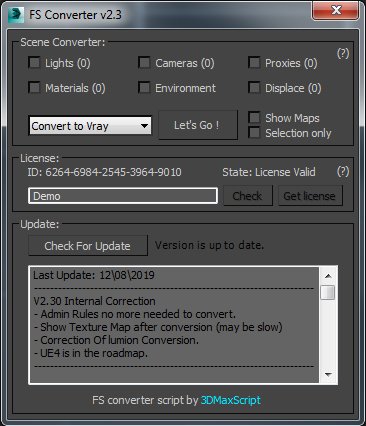The image size is (366, 426).
Task: Close the FS Converter window
Action: click(x=336, y=10)
